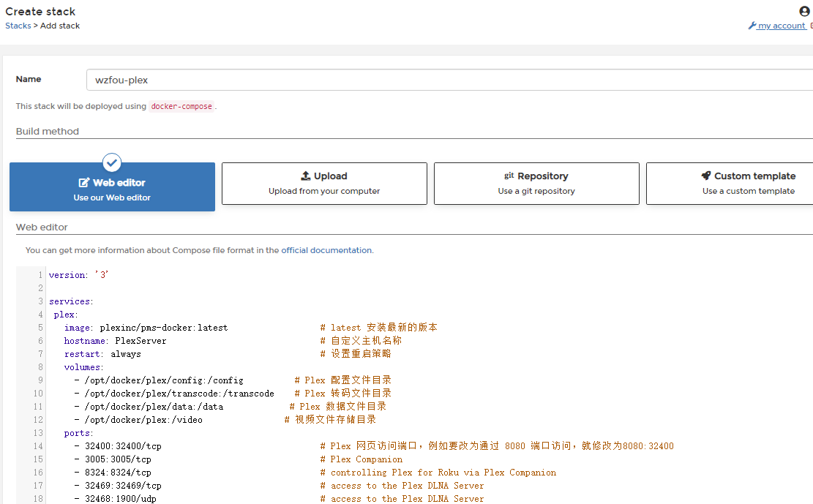Viewport: 813px width, 504px height.
Task: Click the Web editor section heading
Action: point(42,227)
